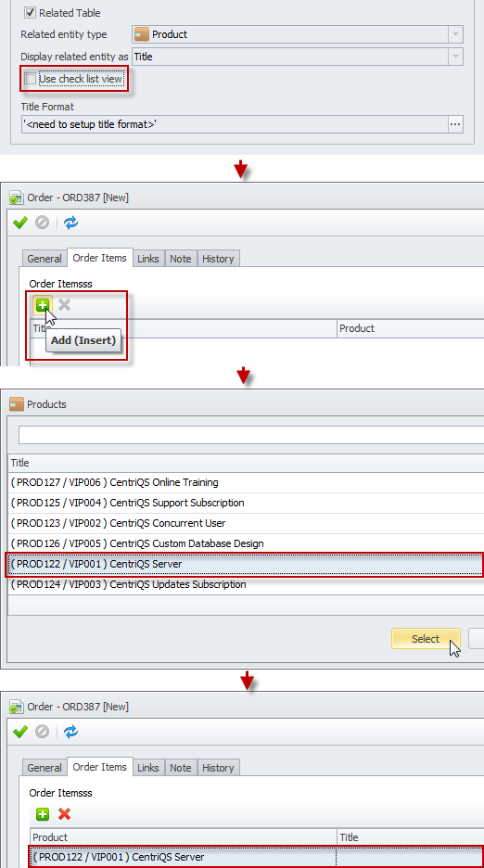Click the green add icon in the bottom Order window
Viewport: 484px width, 868px height.
[x=43, y=814]
